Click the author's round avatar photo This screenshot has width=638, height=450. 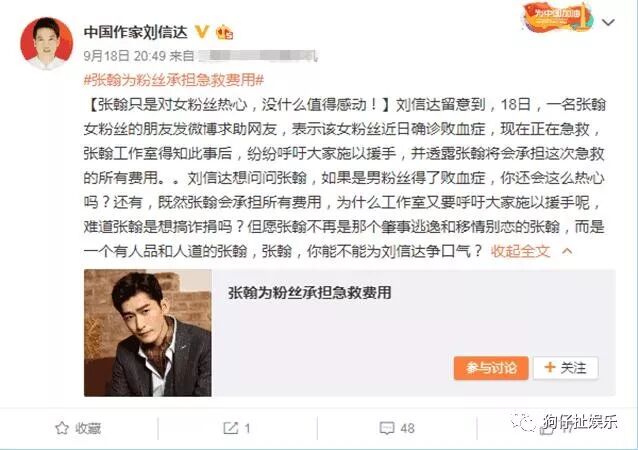[46, 44]
